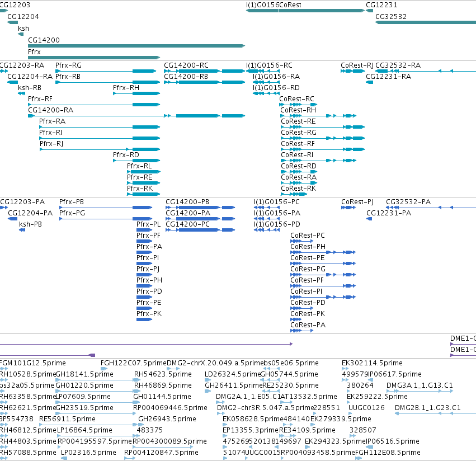Open the CG12204-RA transcript label
The width and height of the screenshot is (476, 461).
point(30,77)
